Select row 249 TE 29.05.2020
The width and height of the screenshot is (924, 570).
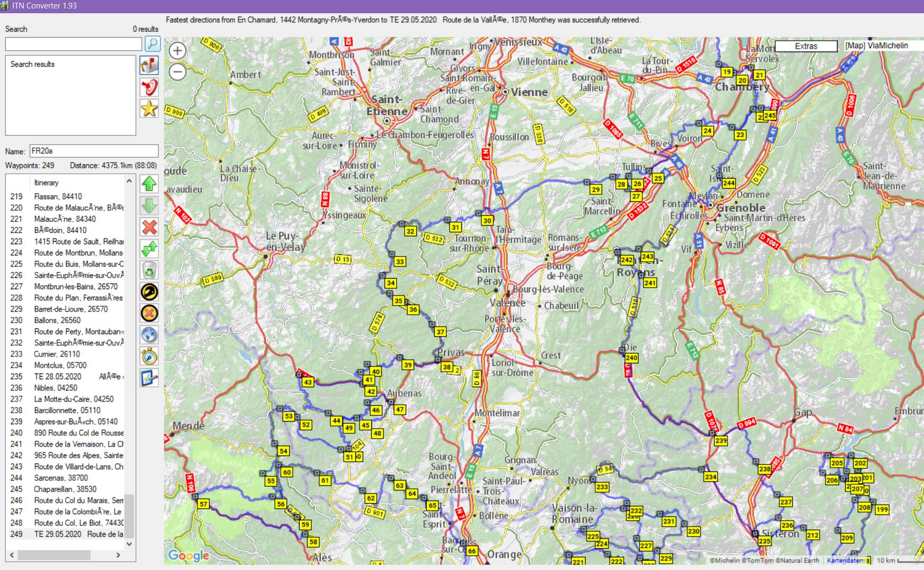[66, 535]
